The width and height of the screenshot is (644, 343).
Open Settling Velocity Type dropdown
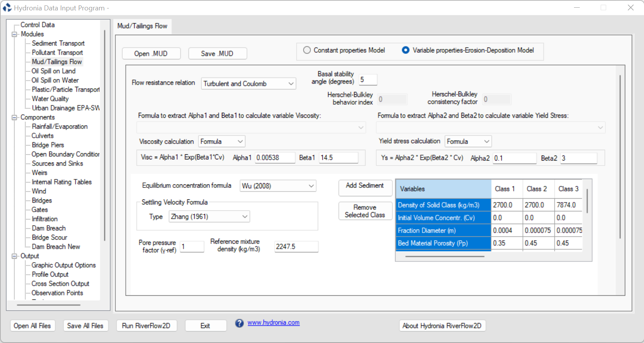pyautogui.click(x=209, y=216)
